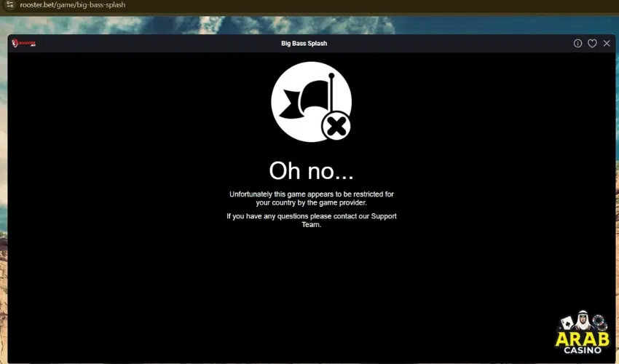Click the Big Bass Splash title
This screenshot has height=364, width=619.
point(304,44)
